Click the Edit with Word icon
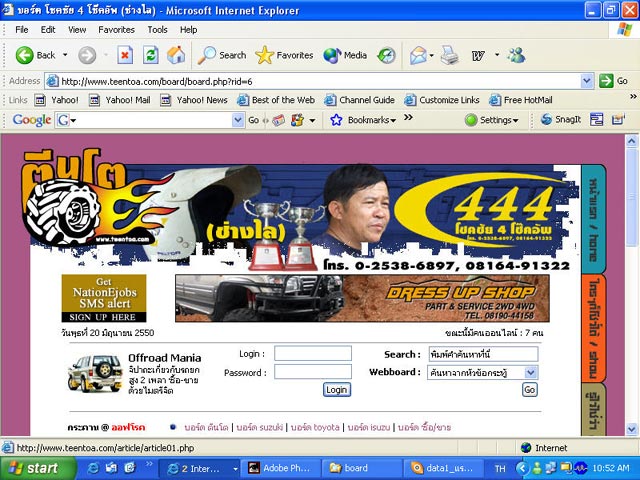 tap(478, 55)
